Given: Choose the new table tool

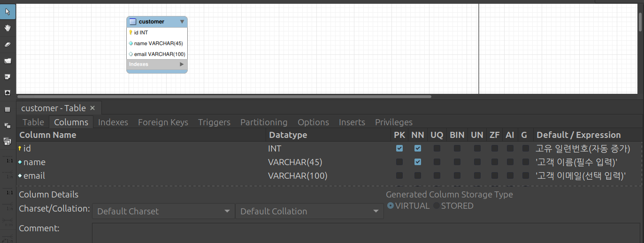Looking at the screenshot, I should point(8,109).
